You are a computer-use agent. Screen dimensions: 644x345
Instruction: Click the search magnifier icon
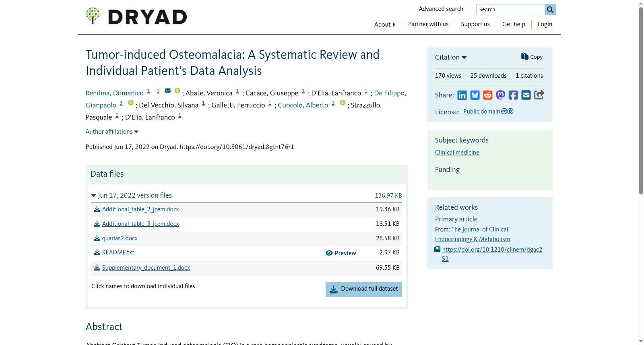(550, 10)
